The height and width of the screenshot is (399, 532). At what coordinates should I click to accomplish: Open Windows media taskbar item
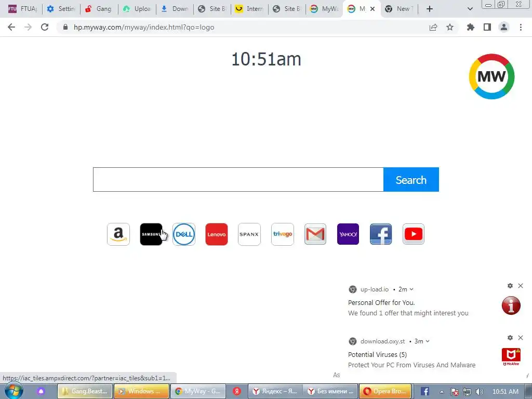pos(141,391)
